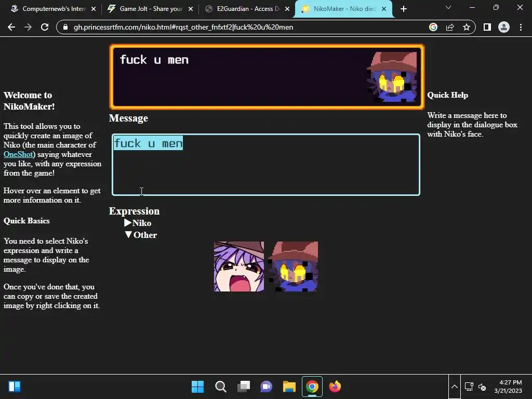Open the Windows Start menu
The image size is (532, 399).
(x=198, y=387)
